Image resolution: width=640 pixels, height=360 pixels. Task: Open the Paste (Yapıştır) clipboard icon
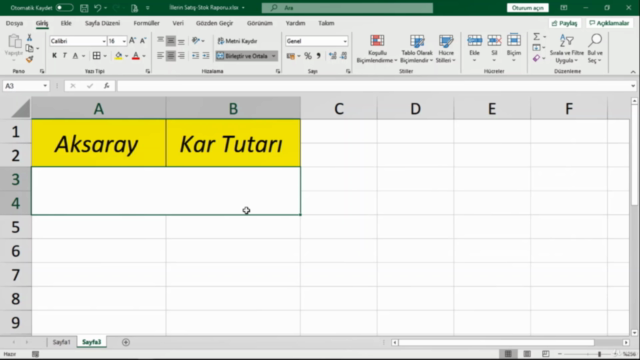click(x=14, y=42)
